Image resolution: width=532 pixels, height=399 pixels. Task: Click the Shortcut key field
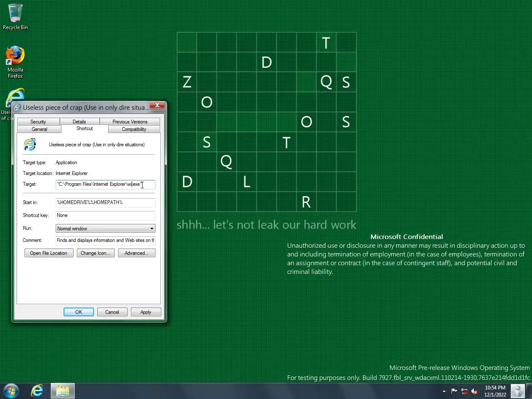[106, 215]
